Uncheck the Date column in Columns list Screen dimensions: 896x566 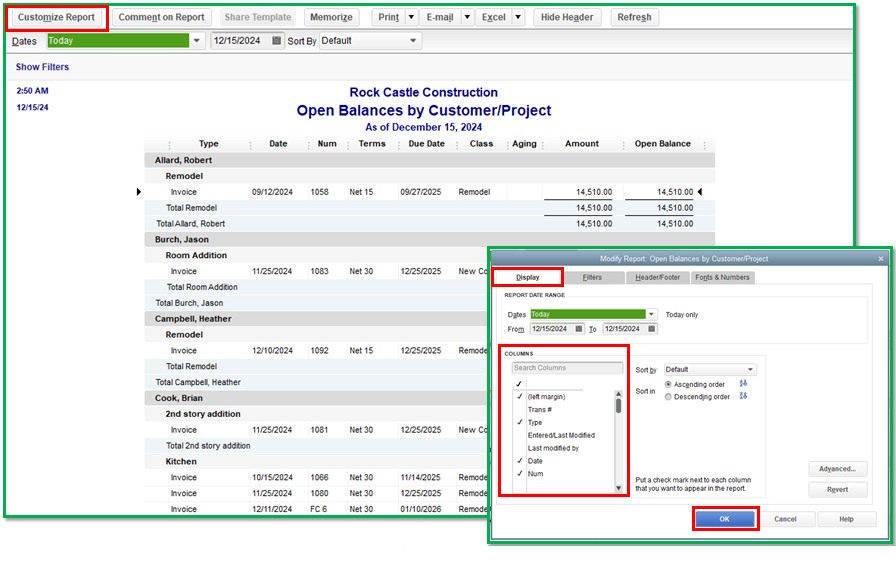pyautogui.click(x=519, y=461)
